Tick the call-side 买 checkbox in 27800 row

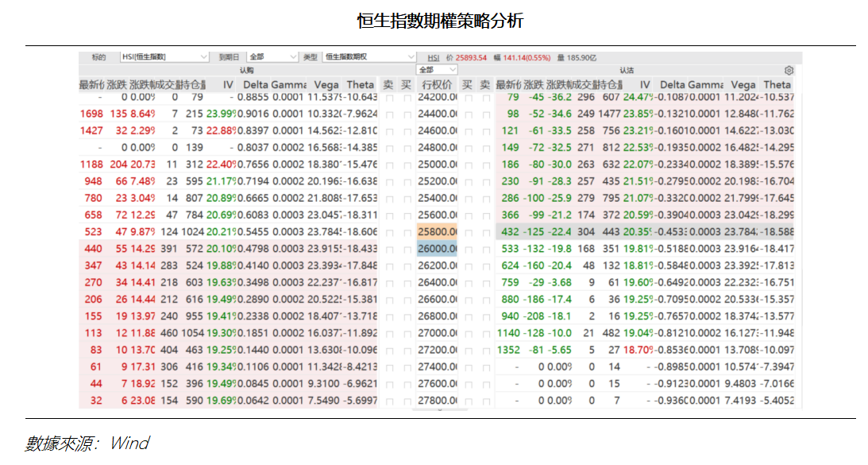point(407,402)
